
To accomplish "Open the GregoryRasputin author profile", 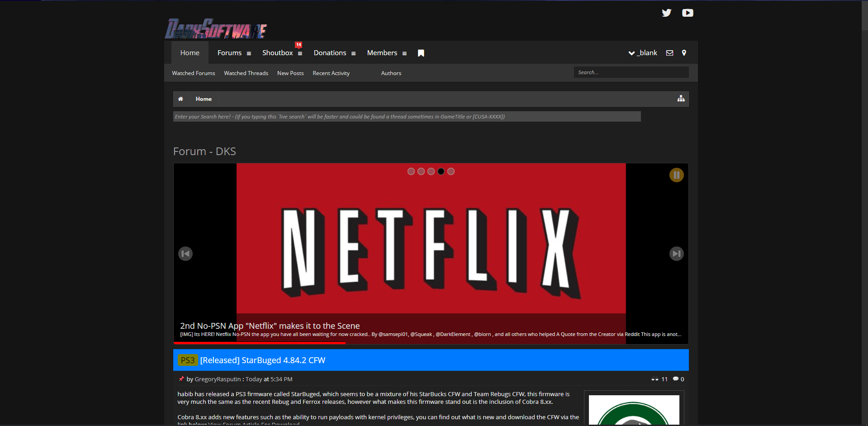I will coord(218,379).
